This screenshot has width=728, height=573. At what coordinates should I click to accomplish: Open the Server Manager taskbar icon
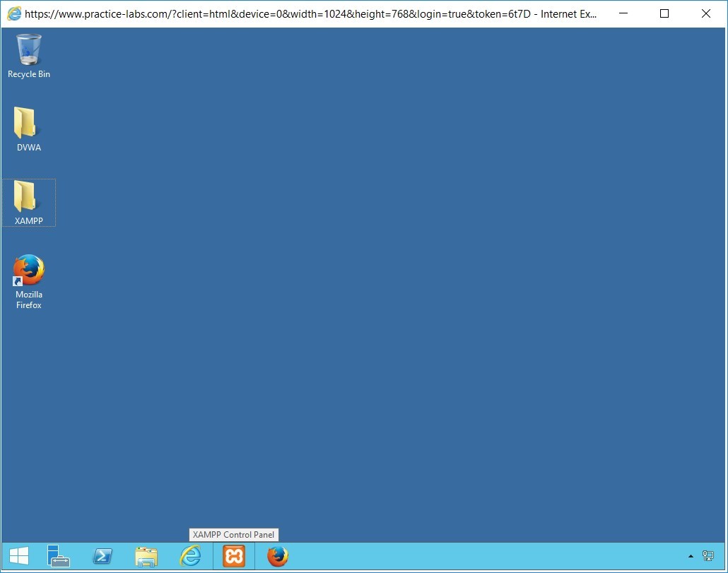(59, 556)
